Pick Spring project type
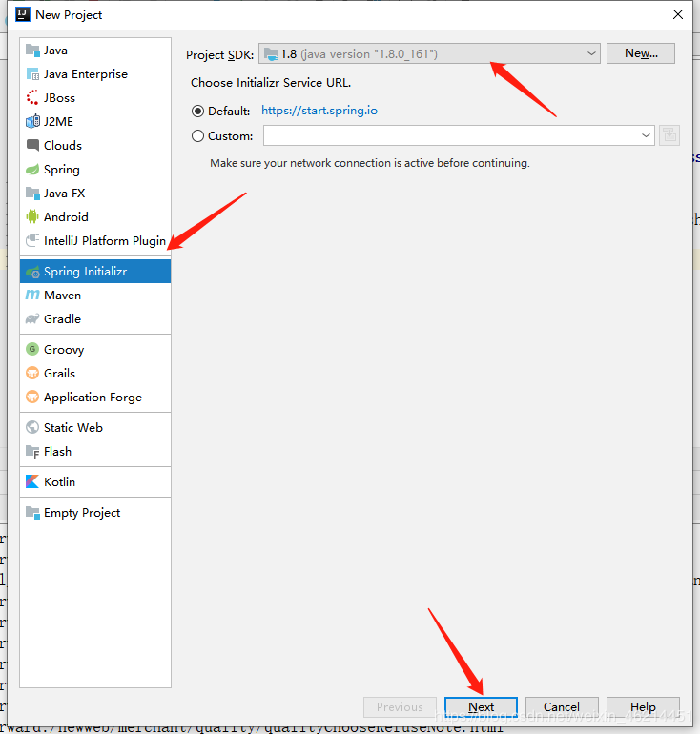Screen dimensions: 700x734 coord(95,170)
